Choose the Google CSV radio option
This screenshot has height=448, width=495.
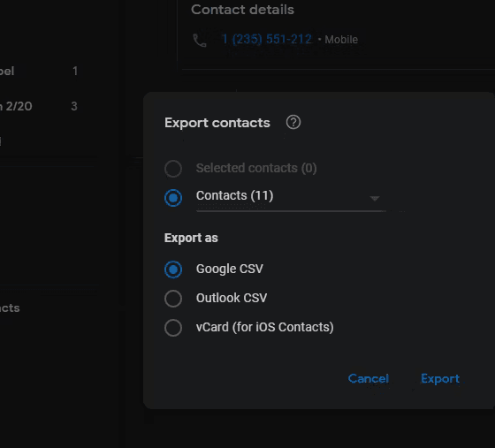173,270
